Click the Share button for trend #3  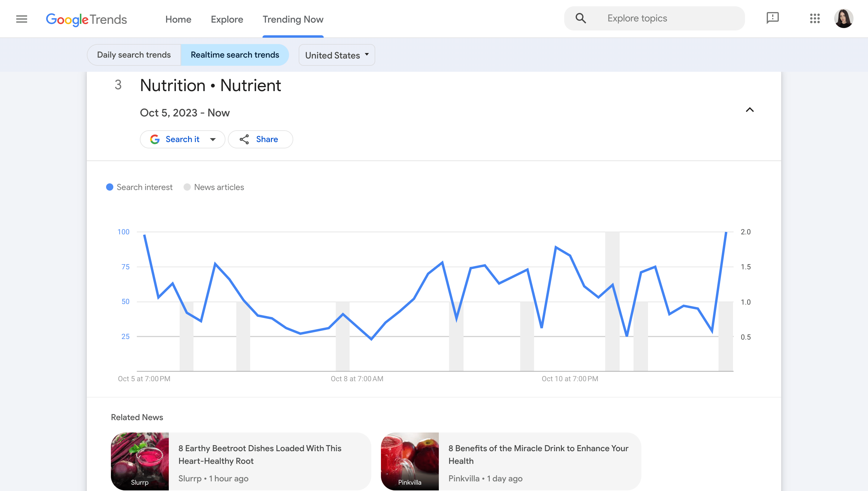[260, 139]
